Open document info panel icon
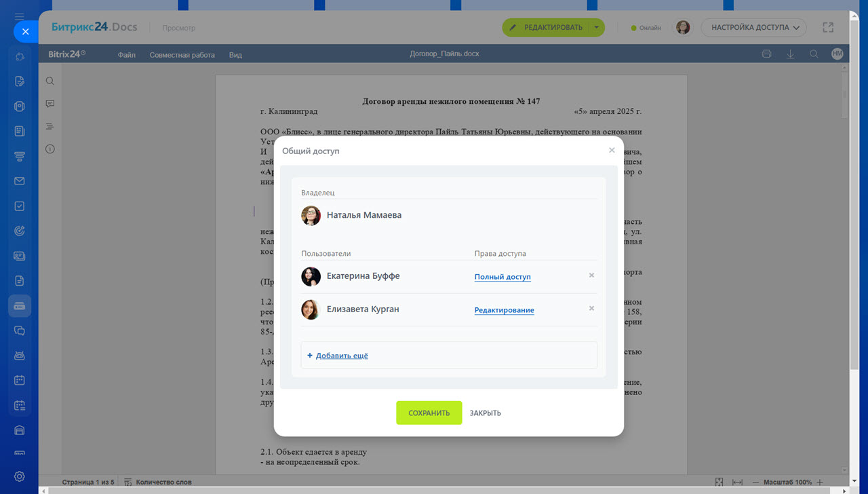Screen dimensions: 868x494 point(50,149)
